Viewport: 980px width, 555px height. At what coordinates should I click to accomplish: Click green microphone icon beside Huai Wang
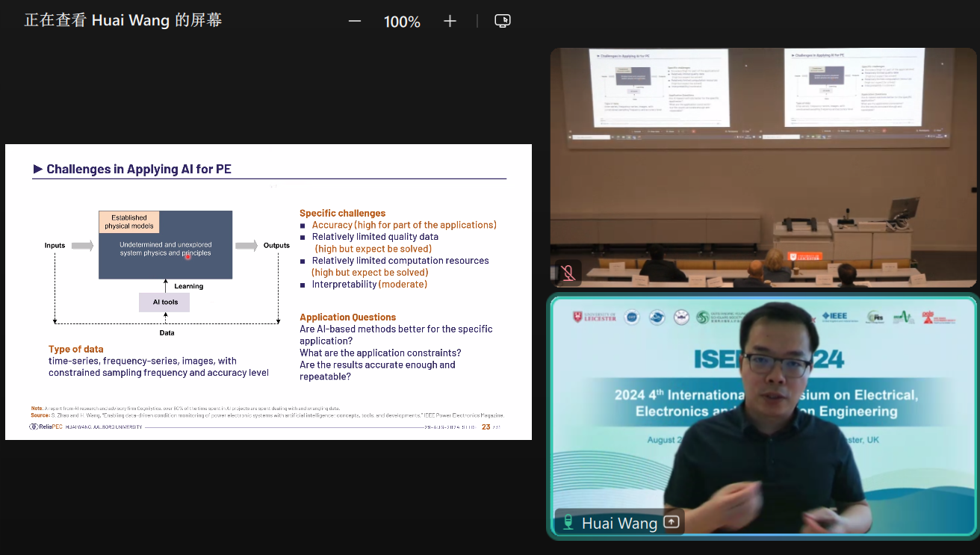point(568,522)
